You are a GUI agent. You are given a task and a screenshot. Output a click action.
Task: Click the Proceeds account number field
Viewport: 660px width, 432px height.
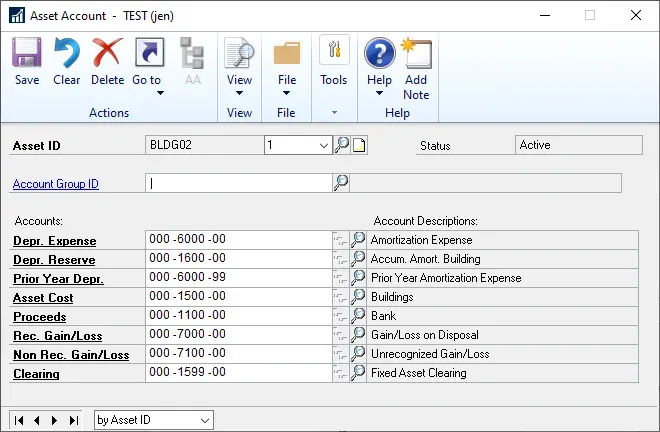[x=238, y=316]
